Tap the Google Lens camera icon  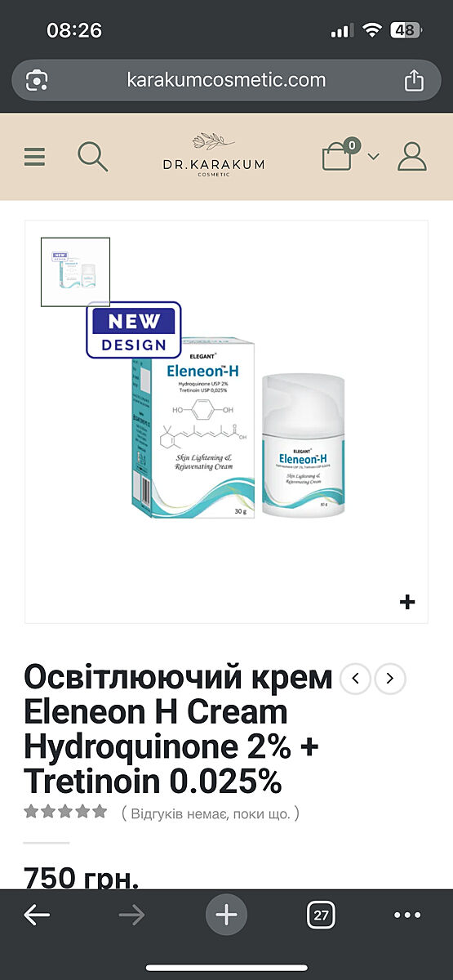(37, 80)
